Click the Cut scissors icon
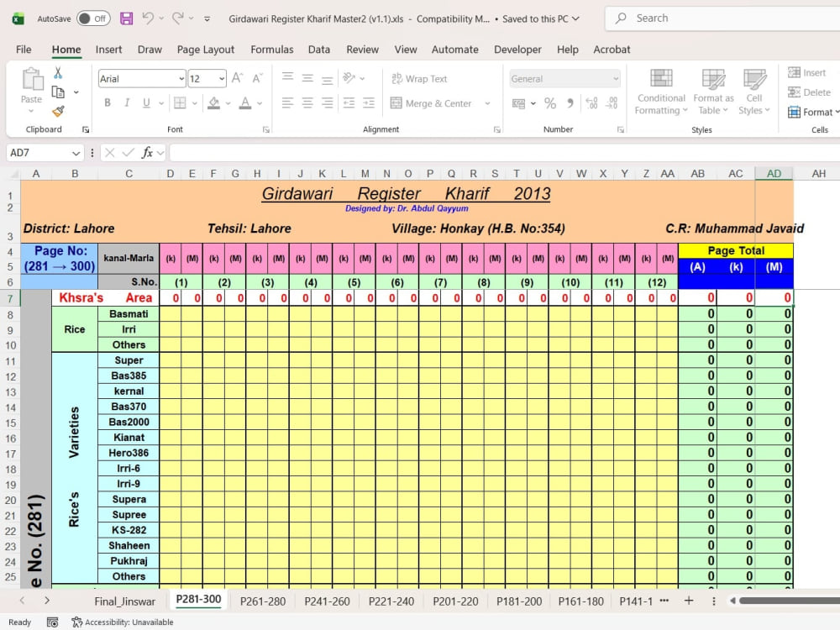 [58, 73]
